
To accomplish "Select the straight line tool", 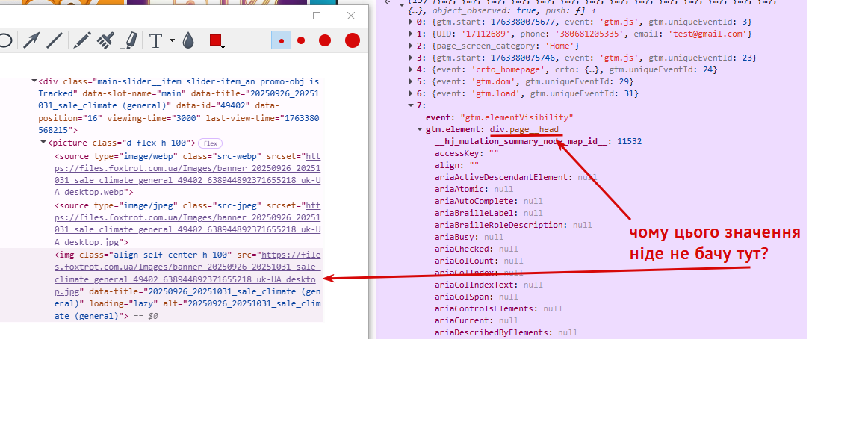I will (x=55, y=40).
